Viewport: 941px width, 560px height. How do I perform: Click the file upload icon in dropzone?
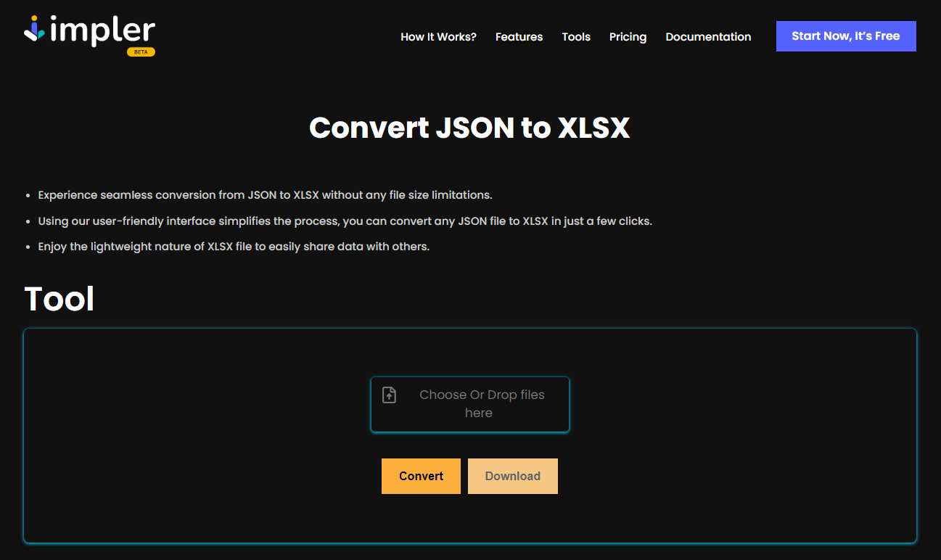point(390,395)
